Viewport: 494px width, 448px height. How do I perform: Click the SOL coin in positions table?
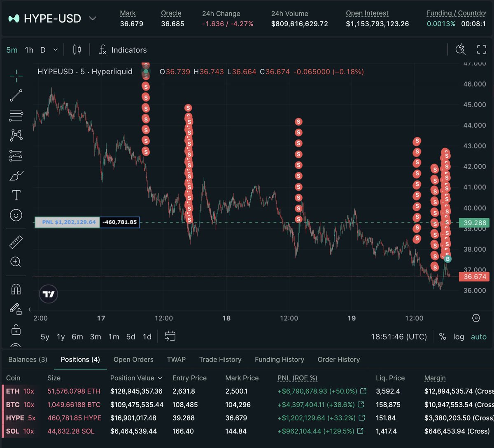pyautogui.click(x=13, y=431)
